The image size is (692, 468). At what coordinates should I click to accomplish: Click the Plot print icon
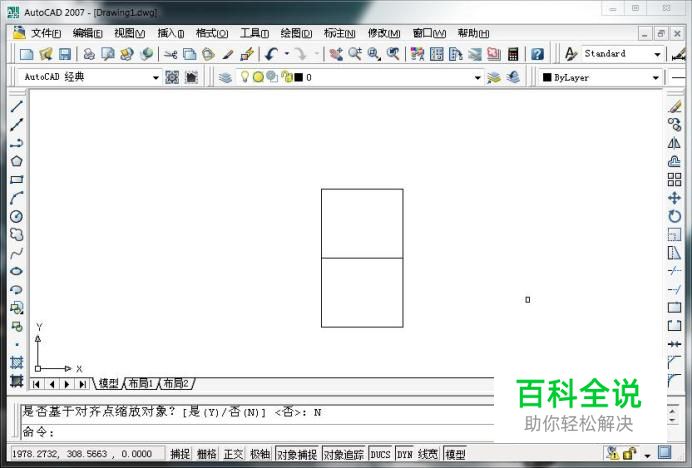[x=89, y=54]
